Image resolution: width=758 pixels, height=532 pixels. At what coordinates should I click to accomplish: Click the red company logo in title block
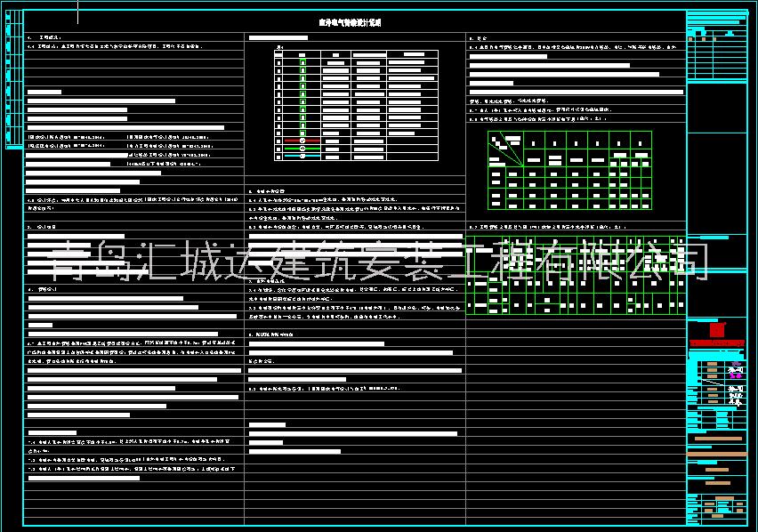point(712,327)
